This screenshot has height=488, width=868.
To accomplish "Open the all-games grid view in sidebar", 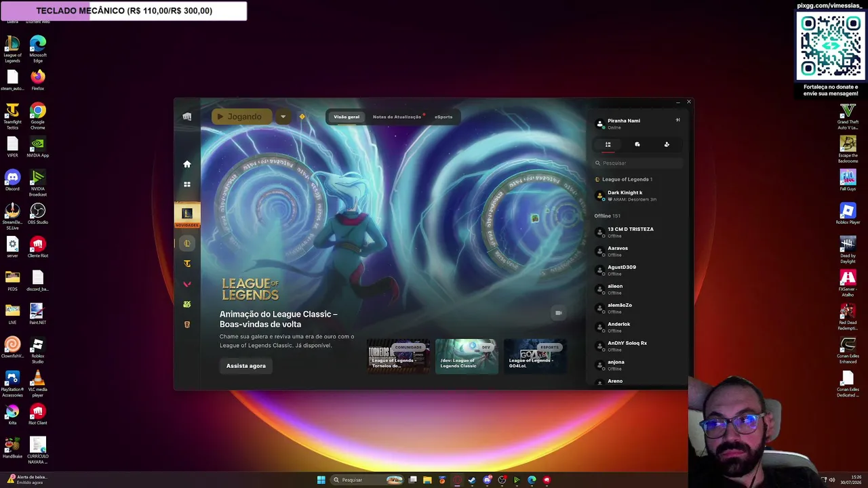I will coord(187,184).
